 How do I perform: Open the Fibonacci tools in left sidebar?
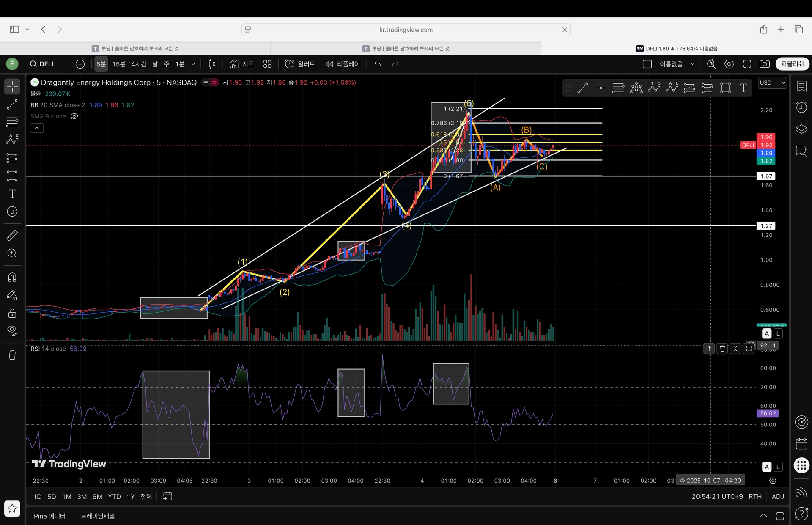(x=12, y=122)
